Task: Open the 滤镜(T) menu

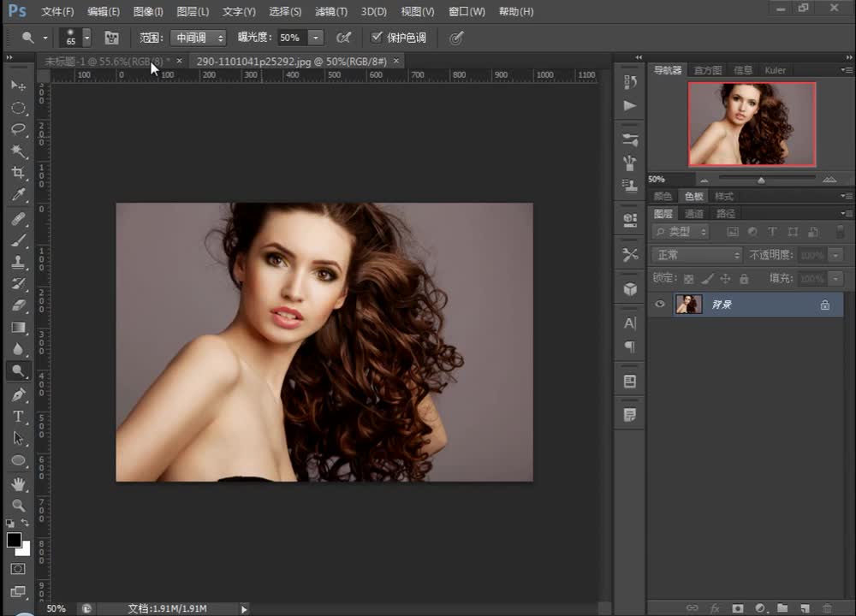Action: click(x=331, y=12)
